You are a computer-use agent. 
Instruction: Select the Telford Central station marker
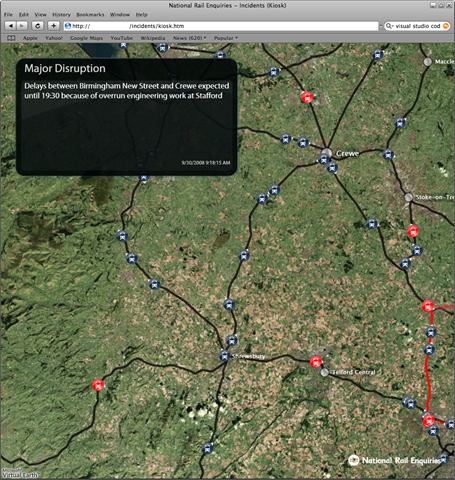pyautogui.click(x=324, y=372)
